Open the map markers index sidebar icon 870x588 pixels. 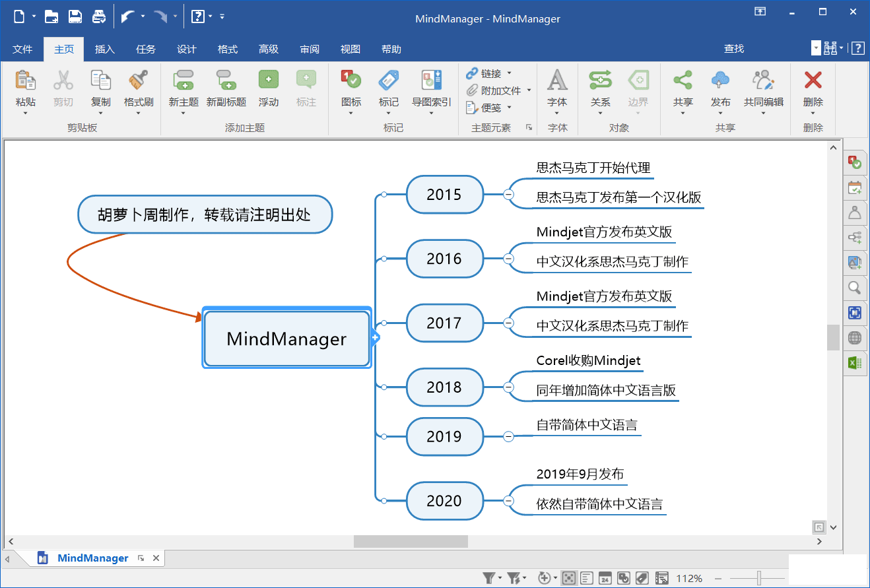(855, 162)
